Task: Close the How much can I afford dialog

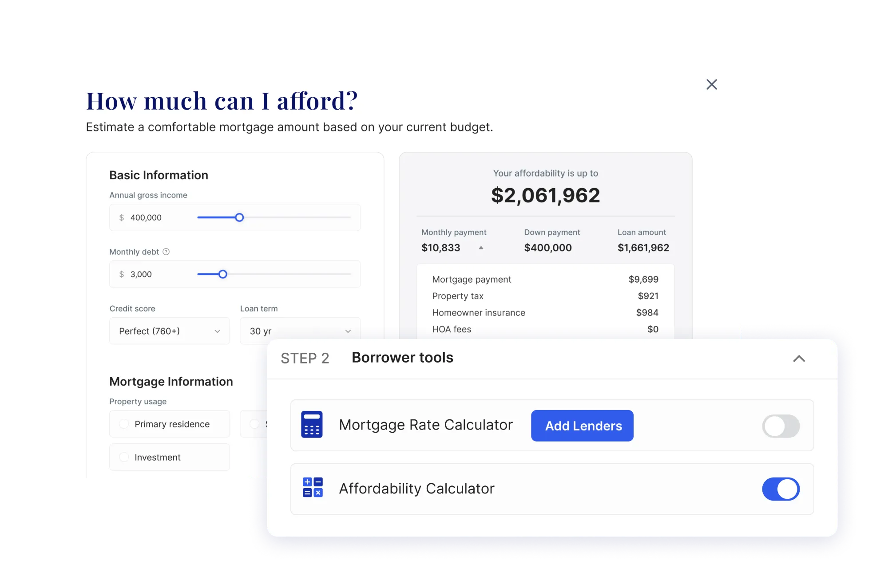Action: click(x=712, y=84)
